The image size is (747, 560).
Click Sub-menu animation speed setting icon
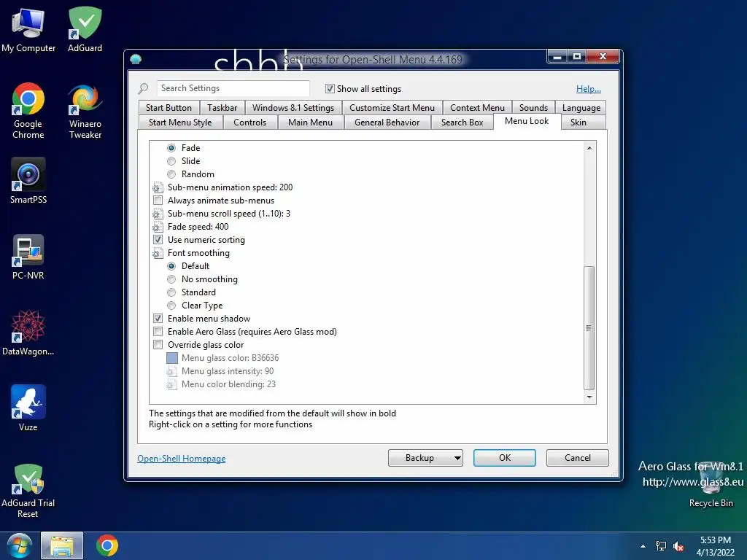pos(158,187)
